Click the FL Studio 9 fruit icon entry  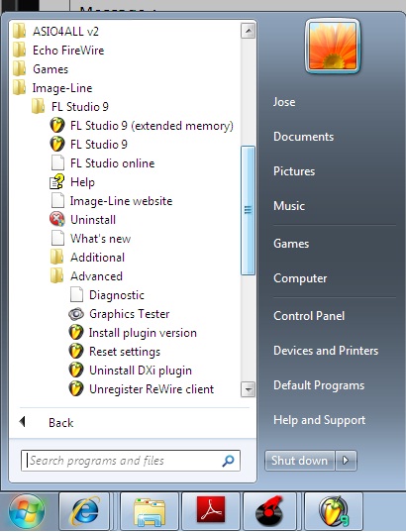point(57,145)
